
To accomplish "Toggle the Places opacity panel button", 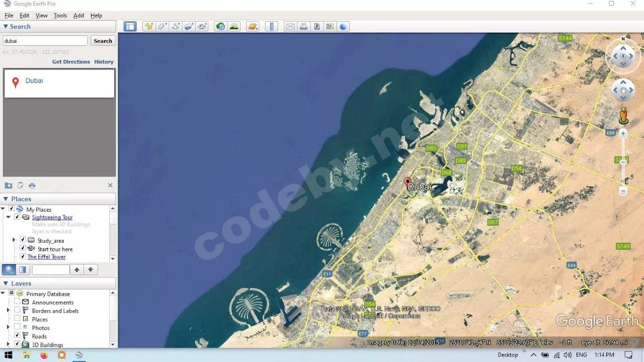I will (23, 269).
